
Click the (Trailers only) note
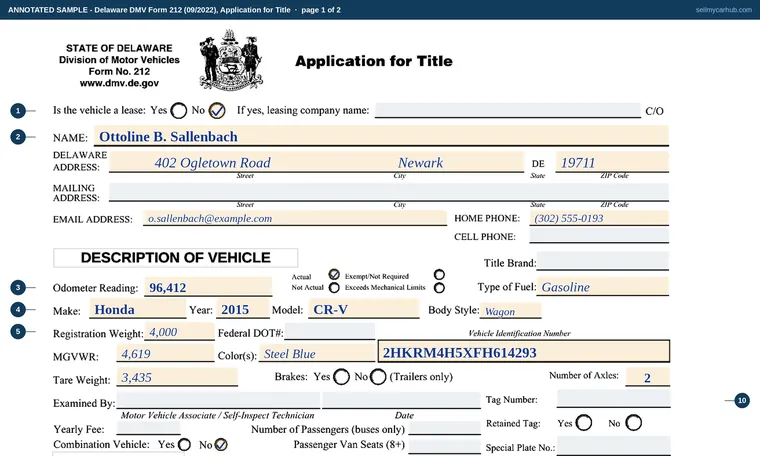click(x=421, y=377)
